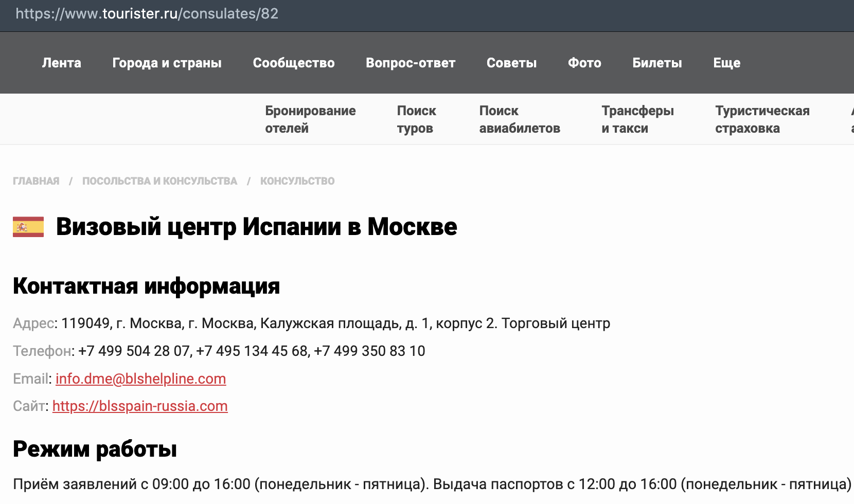The height and width of the screenshot is (504, 854).
Task: Open Бронирование отелей link
Action: (x=310, y=119)
